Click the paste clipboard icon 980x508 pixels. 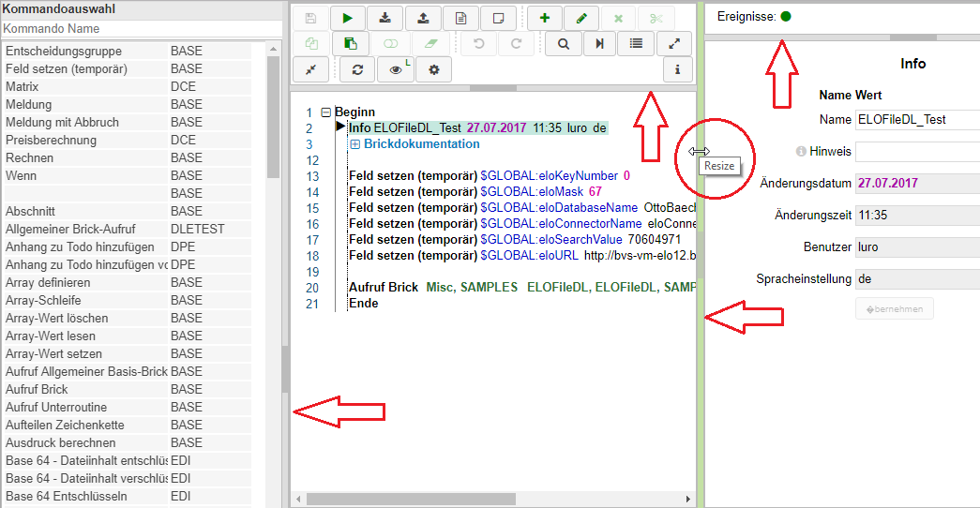pos(350,43)
